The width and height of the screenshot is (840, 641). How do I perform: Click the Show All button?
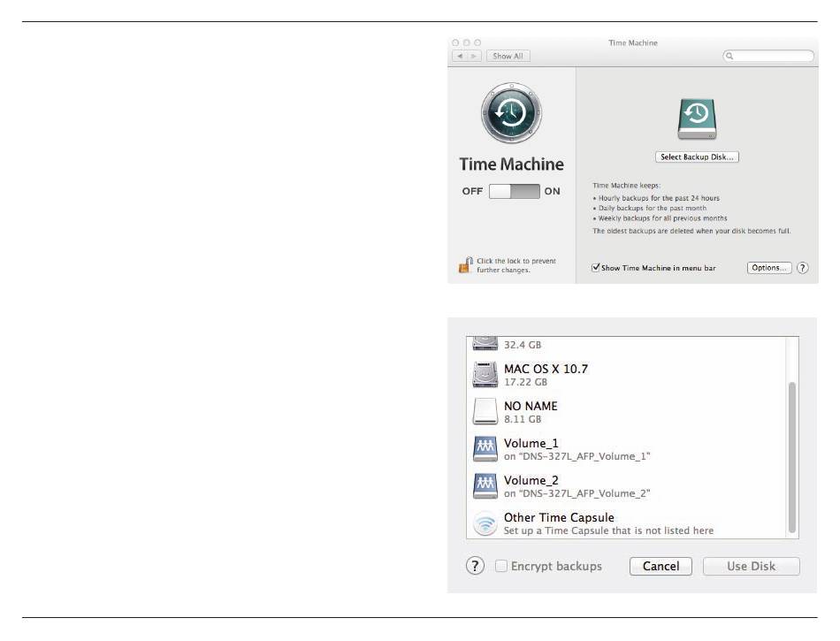508,56
